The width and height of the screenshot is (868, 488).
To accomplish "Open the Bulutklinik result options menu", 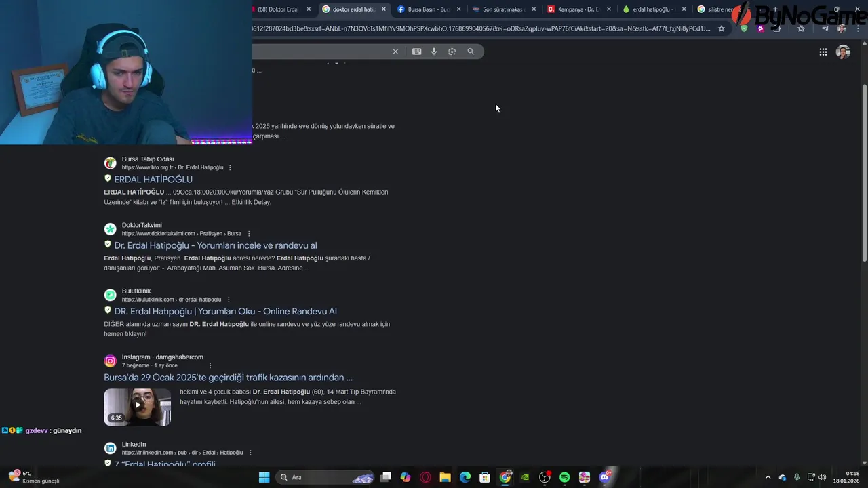I will [x=228, y=300].
